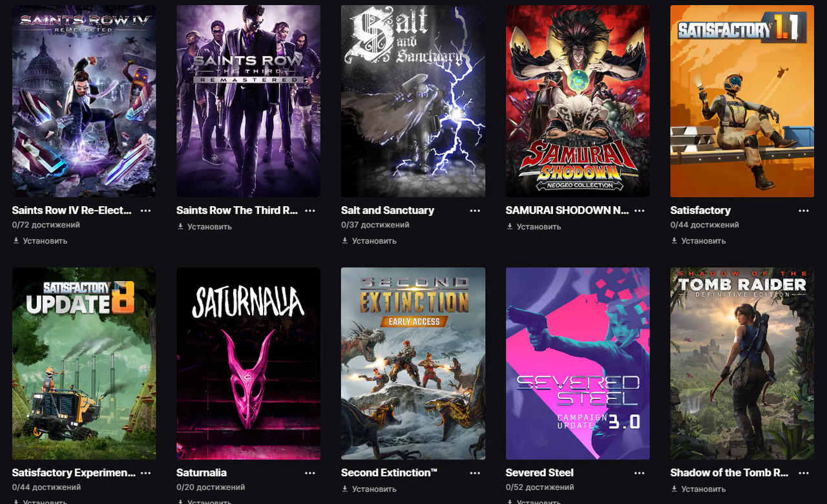Open three-dot menu beside Severed Steel
This screenshot has height=504, width=827.
(640, 473)
